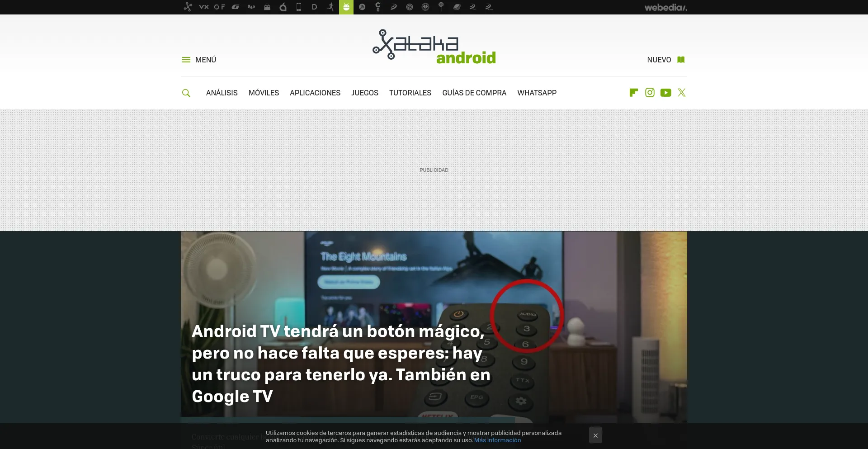Open the stylized G site icon in top bar

(x=236, y=7)
